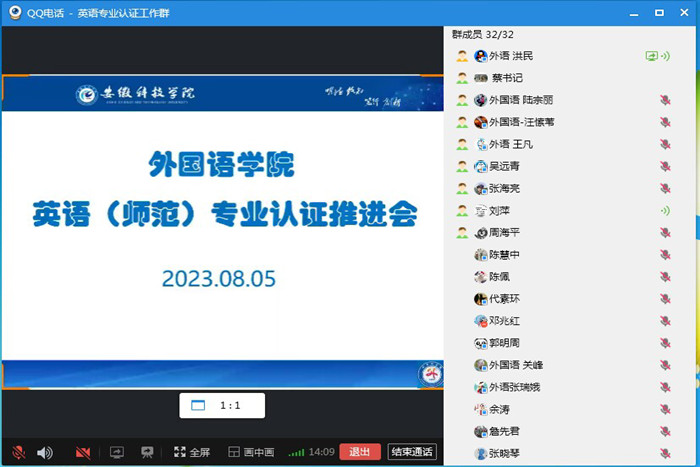Click the muted mic icon beside 陆宗丽
The height and width of the screenshot is (467, 700).
tap(665, 100)
